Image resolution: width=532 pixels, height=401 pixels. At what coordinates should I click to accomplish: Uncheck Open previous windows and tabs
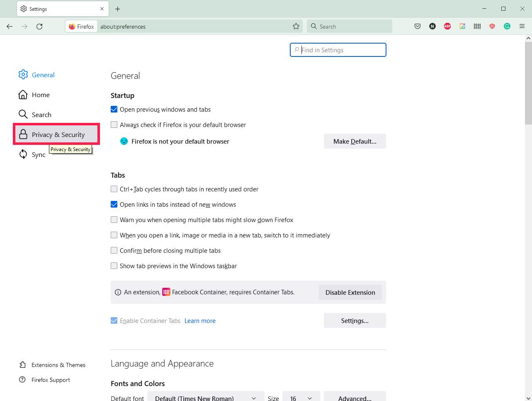114,110
